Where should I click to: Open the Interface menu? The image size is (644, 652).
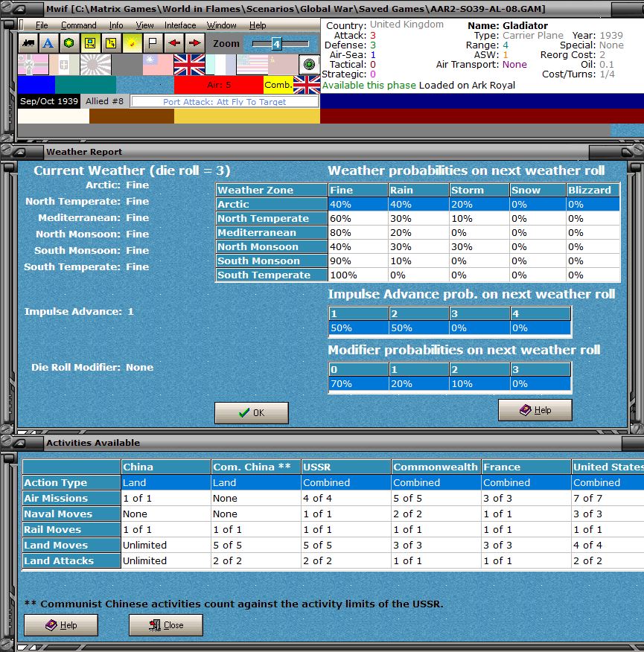[180, 25]
